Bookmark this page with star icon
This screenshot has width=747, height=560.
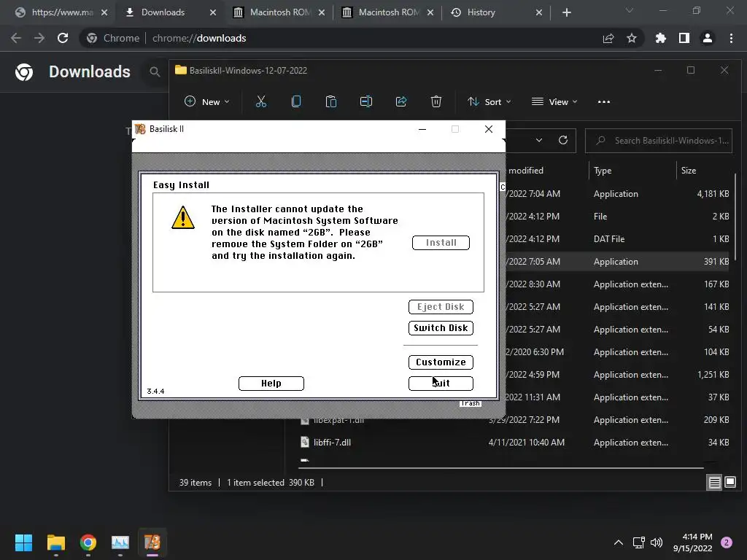(x=632, y=38)
